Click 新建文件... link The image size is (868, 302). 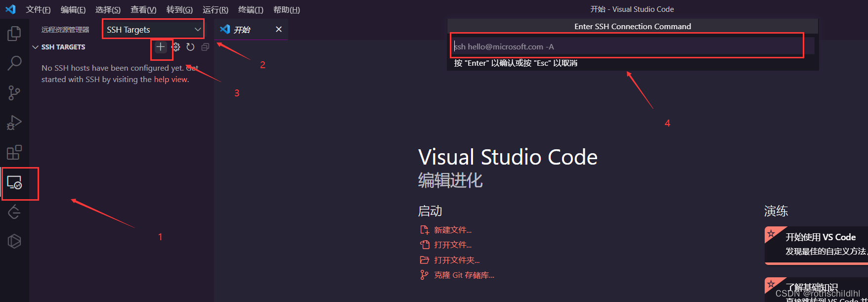453,230
